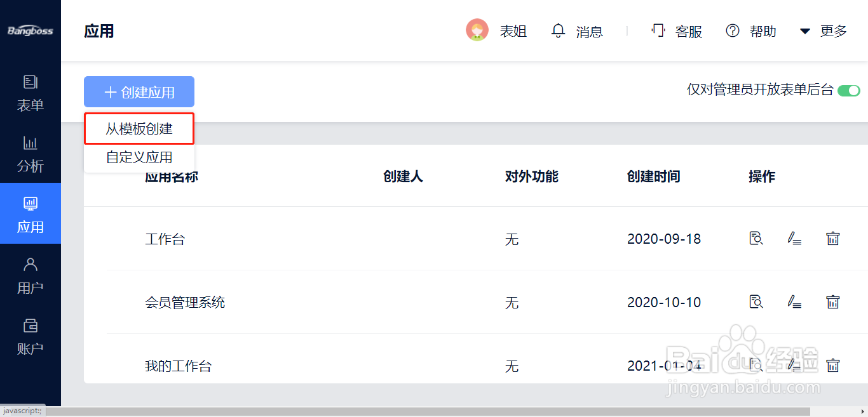Open the 会员管理系统 app name
Screen dimensions: 868x417
[185, 303]
